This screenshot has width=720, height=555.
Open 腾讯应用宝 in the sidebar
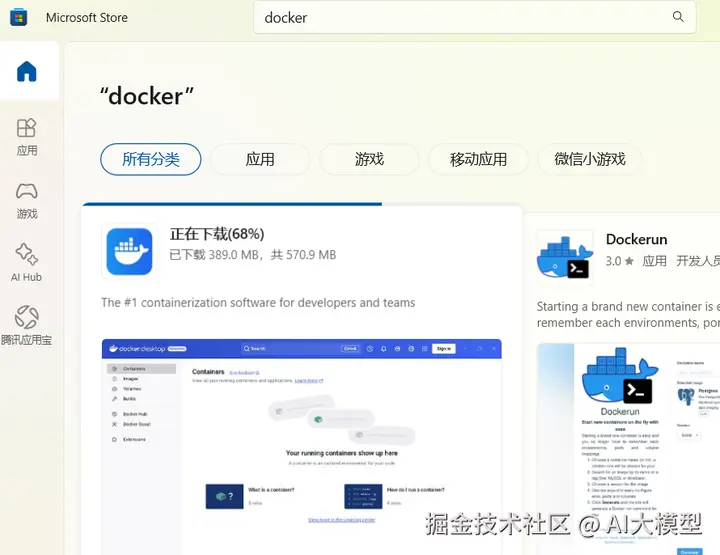pos(27,325)
